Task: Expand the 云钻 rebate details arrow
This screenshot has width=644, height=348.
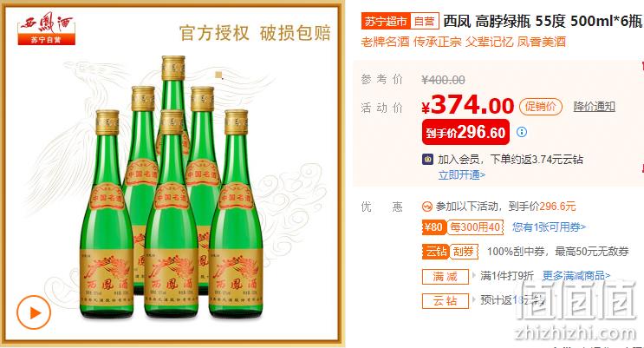Action: click(474, 299)
